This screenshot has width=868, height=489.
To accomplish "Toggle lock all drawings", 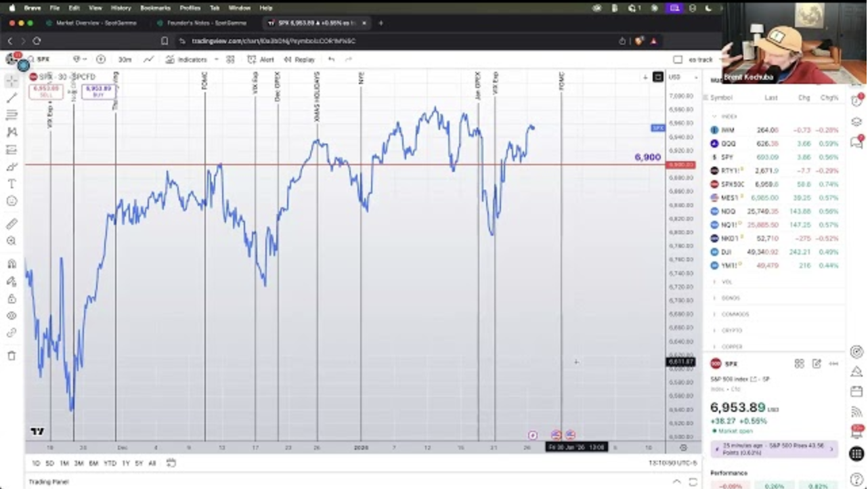I will coord(12,299).
